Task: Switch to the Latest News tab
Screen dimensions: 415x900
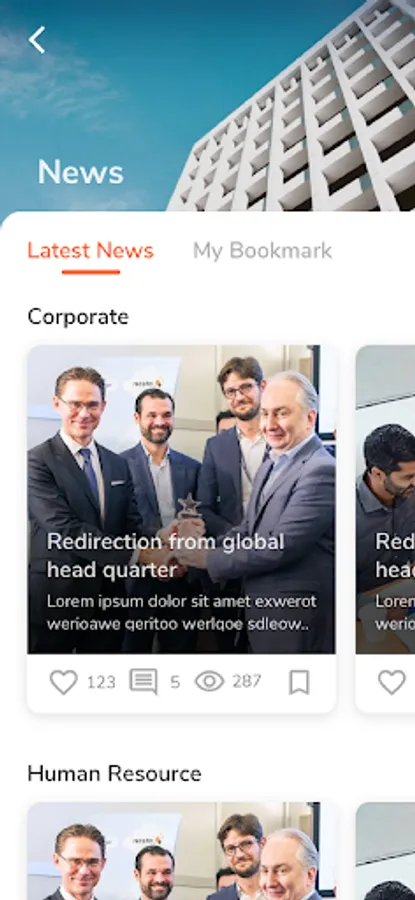Action: [x=91, y=251]
